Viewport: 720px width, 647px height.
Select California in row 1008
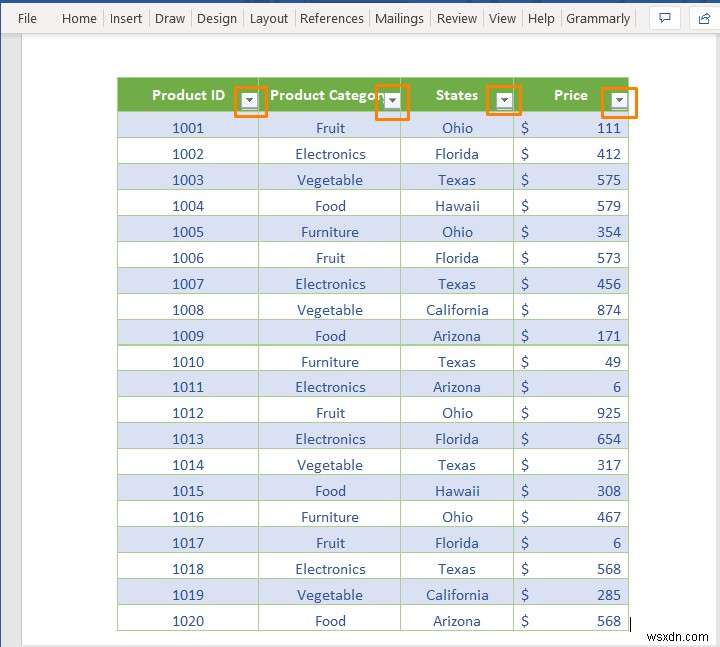tap(457, 310)
